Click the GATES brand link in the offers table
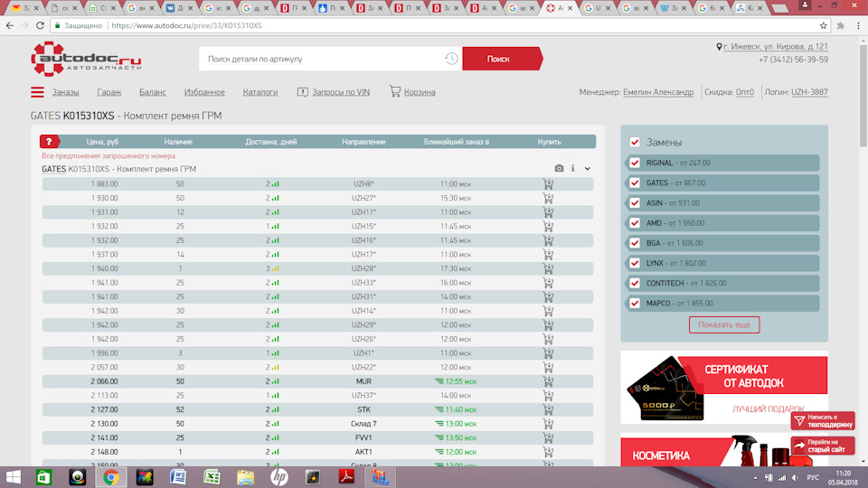This screenshot has height=488, width=868. (x=53, y=169)
